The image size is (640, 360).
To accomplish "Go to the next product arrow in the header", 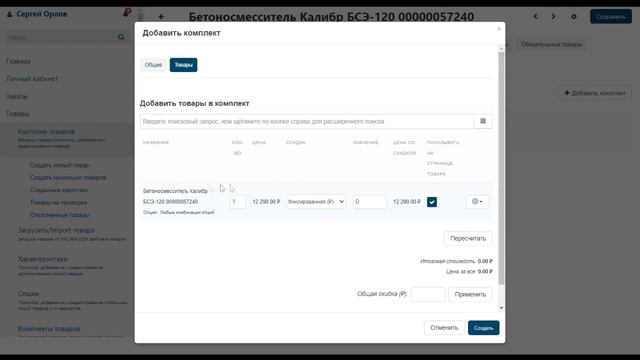I will coord(553,17).
